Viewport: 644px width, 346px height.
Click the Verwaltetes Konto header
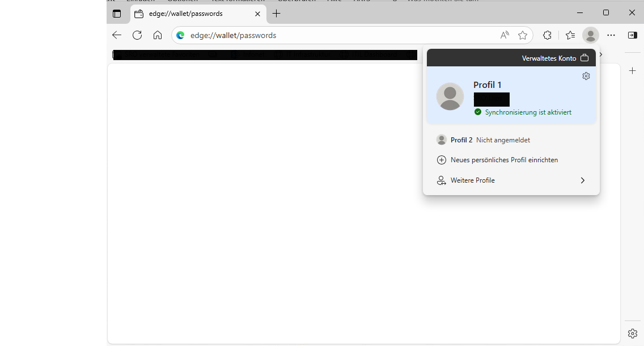point(511,58)
